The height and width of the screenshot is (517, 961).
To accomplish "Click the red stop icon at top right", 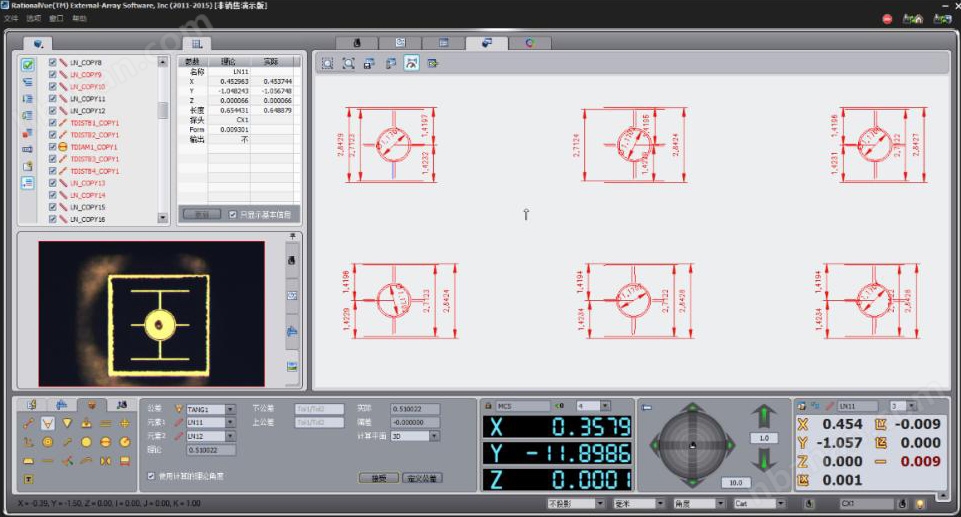I will (x=887, y=18).
